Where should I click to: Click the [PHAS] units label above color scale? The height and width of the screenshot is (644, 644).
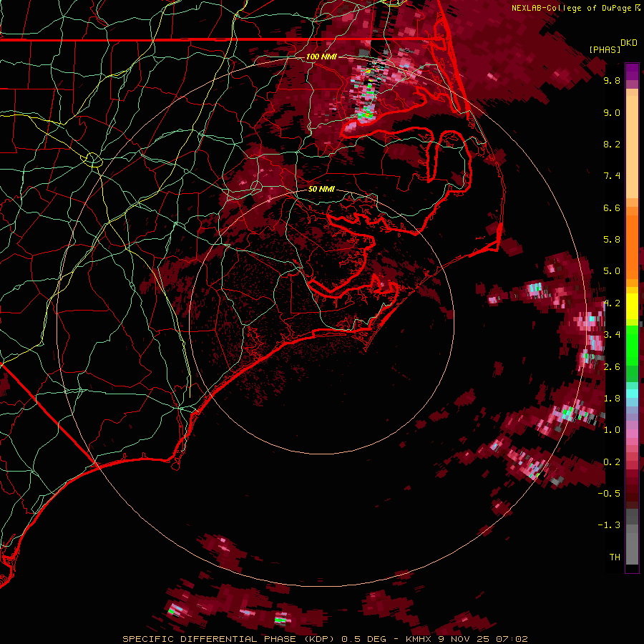(x=605, y=49)
